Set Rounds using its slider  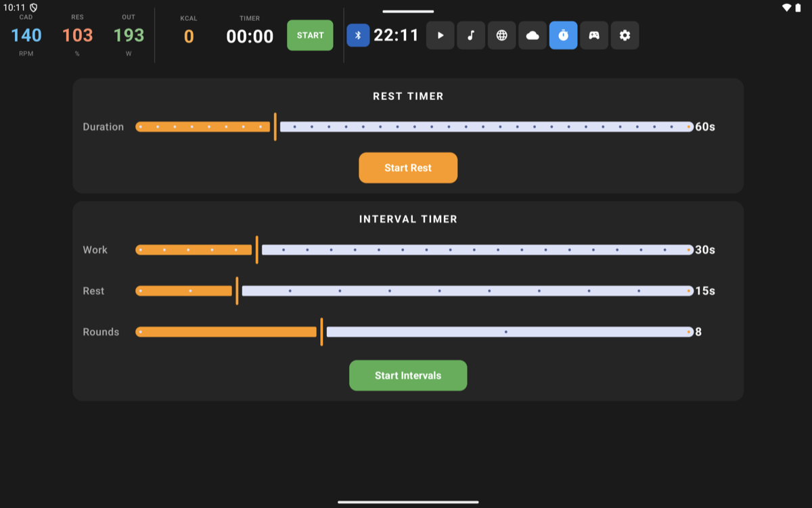(x=321, y=331)
